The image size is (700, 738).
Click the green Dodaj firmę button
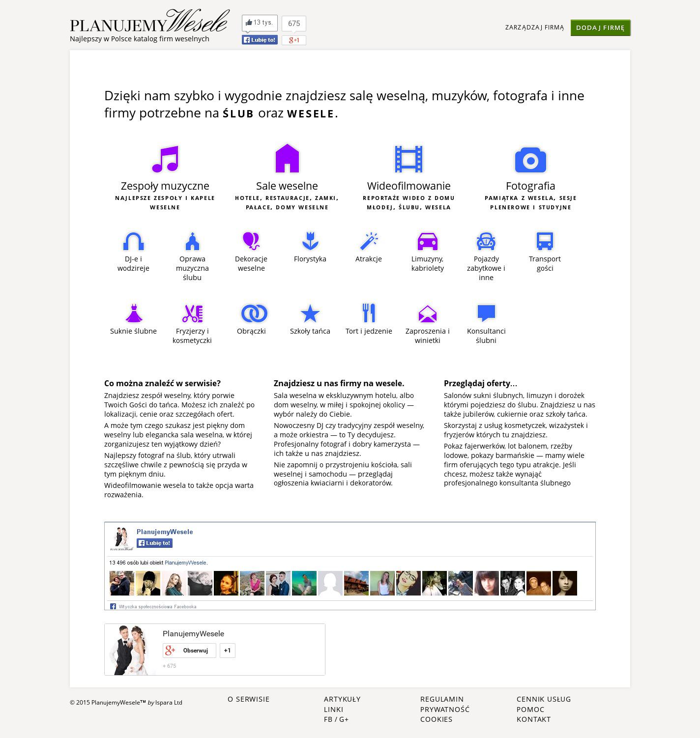600,28
